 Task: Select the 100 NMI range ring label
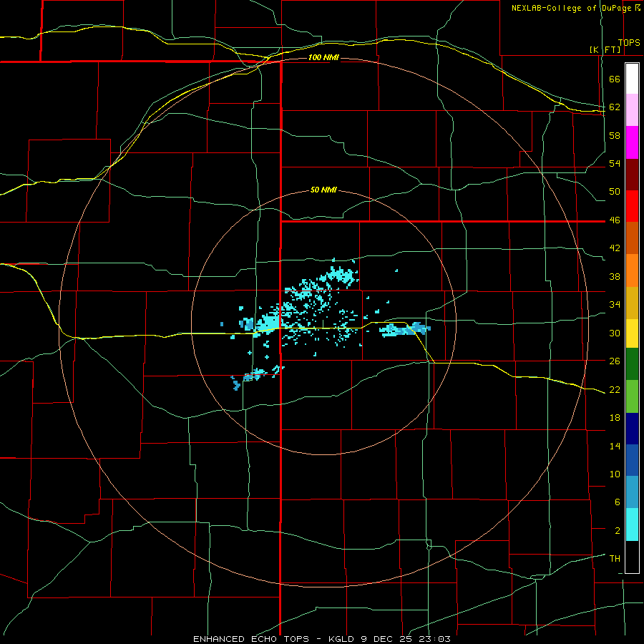pyautogui.click(x=323, y=57)
